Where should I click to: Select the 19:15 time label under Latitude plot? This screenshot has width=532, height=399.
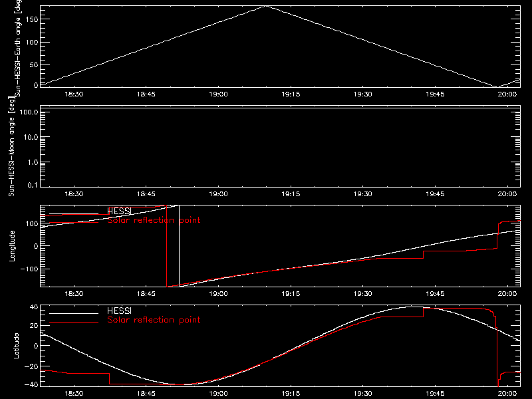291,393
